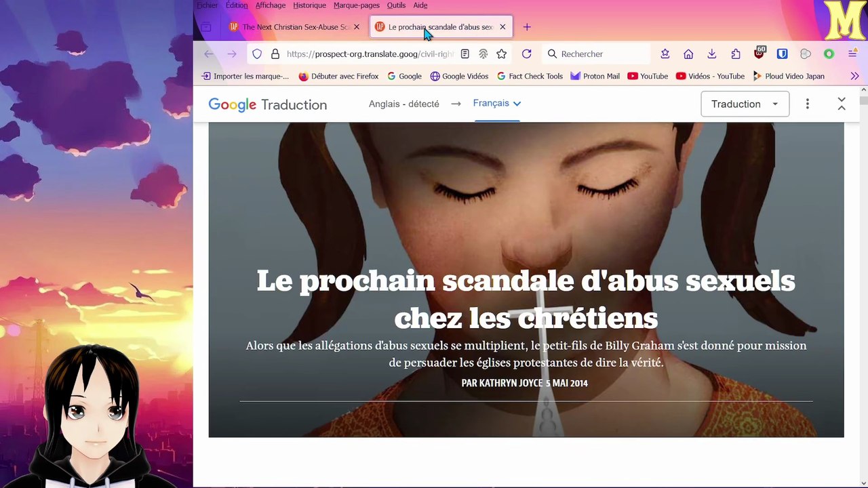The image size is (868, 488).
Task: Click the browser forward arrow
Action: click(232, 54)
